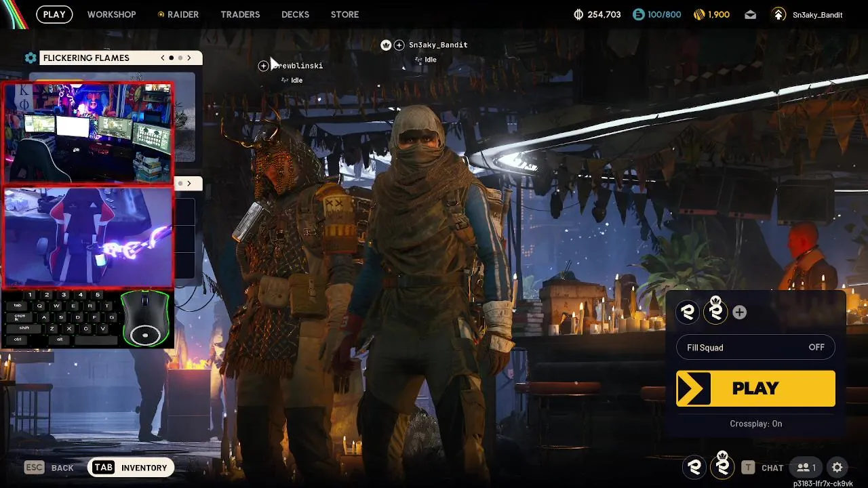The image size is (868, 488).
Task: Open the settings gear at bottom right
Action: pyautogui.click(x=837, y=467)
